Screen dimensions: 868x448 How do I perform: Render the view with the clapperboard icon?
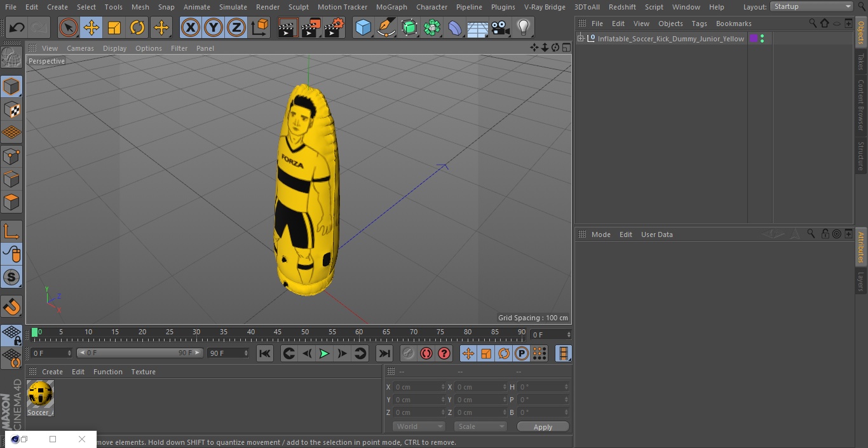288,28
